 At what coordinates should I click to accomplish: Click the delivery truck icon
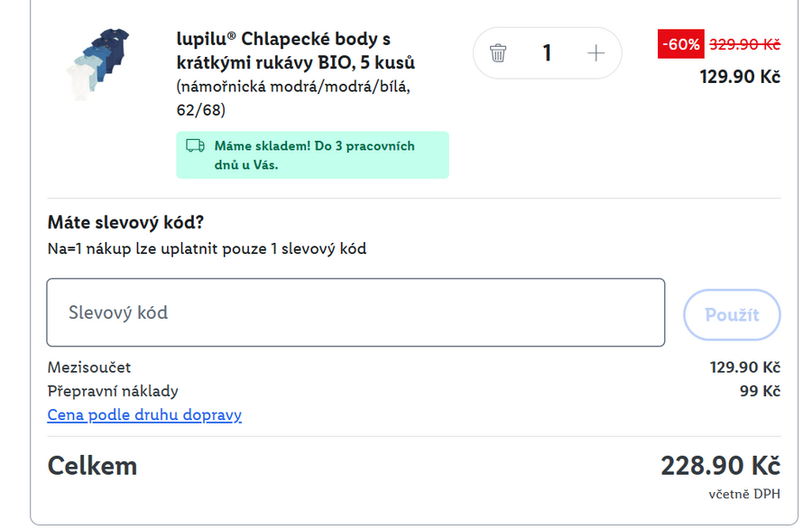pos(195,145)
